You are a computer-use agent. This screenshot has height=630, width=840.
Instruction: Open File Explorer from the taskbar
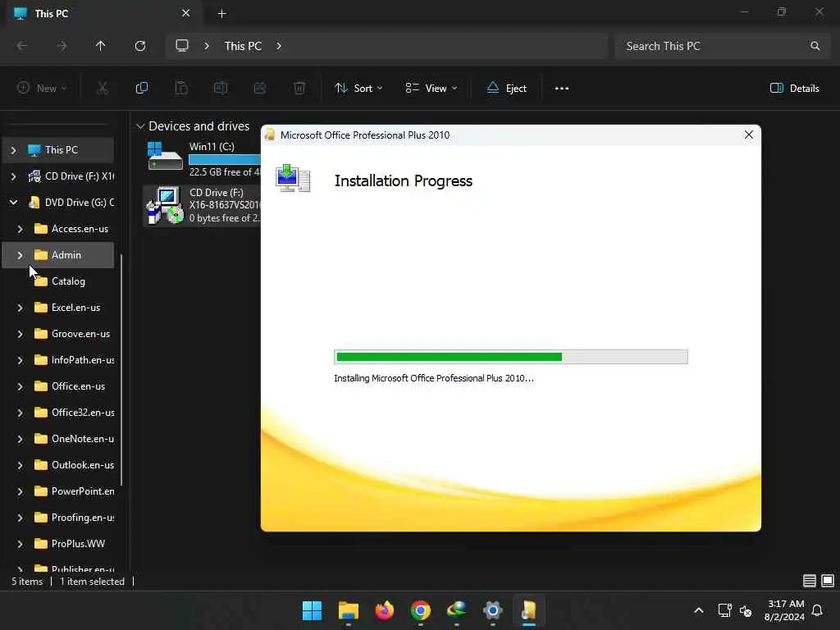tap(348, 610)
